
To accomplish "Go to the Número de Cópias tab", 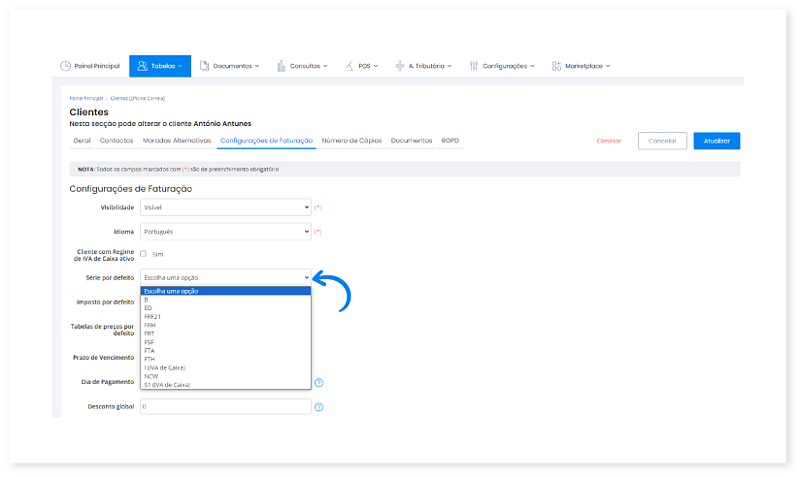I will click(x=351, y=141).
